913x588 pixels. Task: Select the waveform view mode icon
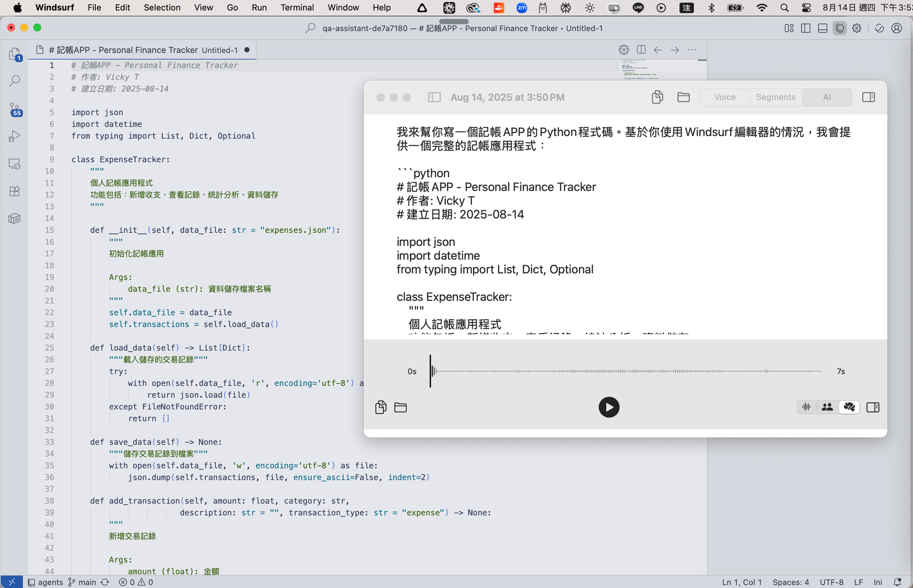pyautogui.click(x=807, y=407)
